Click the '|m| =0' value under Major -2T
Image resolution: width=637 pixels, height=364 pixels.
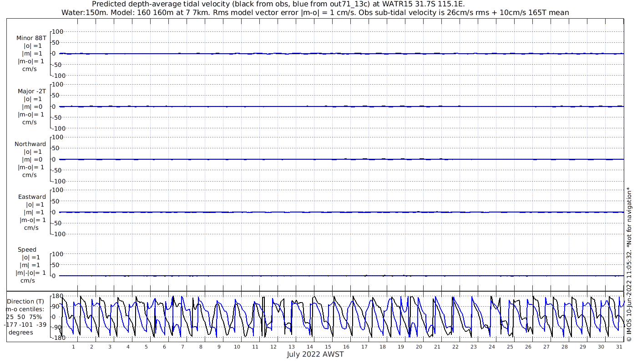[32, 107]
